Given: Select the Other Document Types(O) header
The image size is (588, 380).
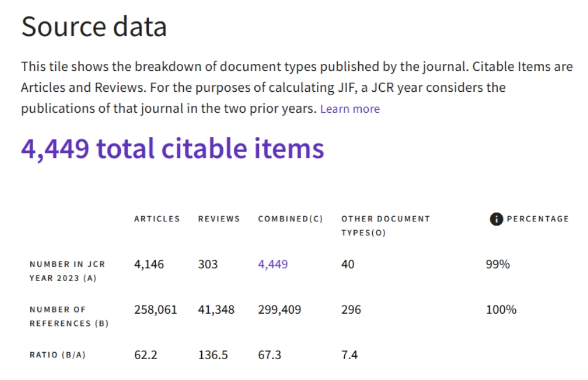Looking at the screenshot, I should click(385, 225).
